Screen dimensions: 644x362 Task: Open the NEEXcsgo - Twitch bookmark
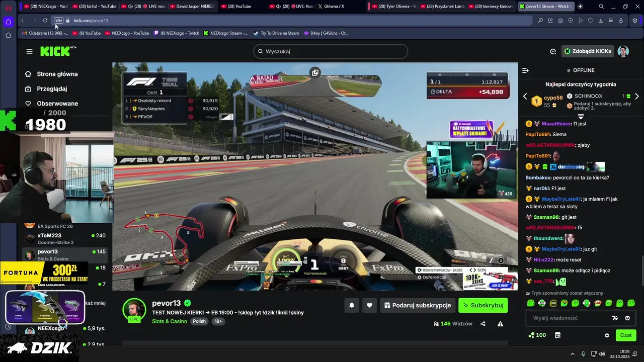click(x=177, y=33)
